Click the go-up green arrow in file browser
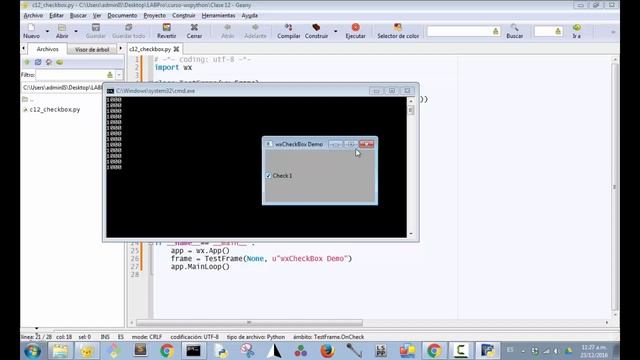This screenshot has width=640, height=360. pos(27,62)
